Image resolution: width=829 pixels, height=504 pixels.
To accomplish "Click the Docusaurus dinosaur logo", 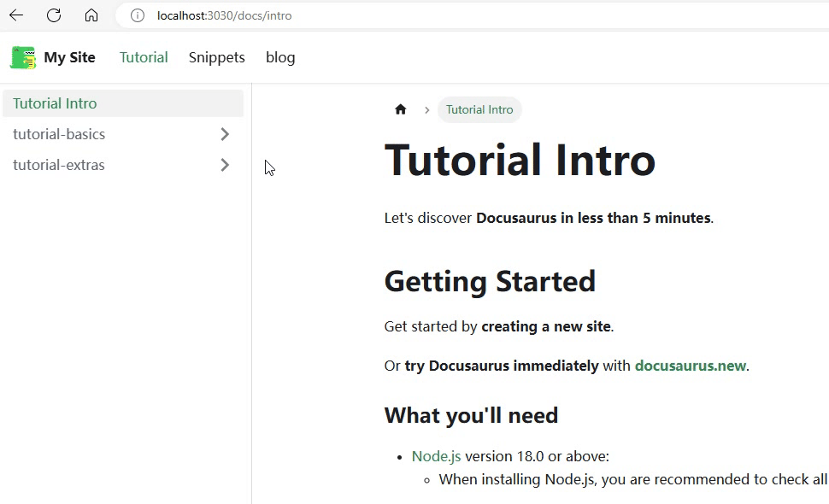I will (23, 57).
